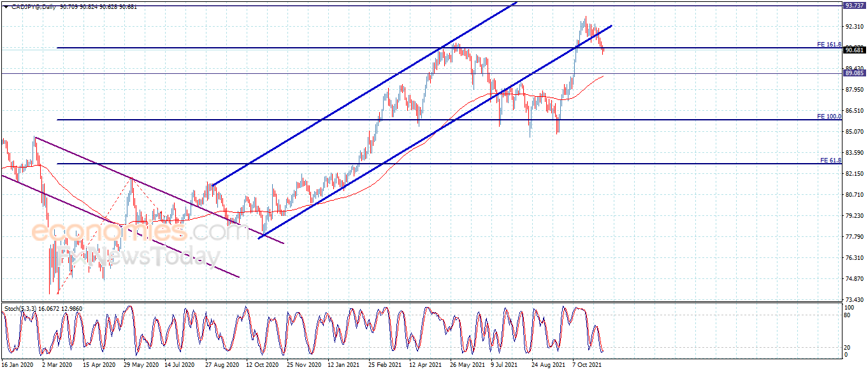The width and height of the screenshot is (868, 372).
Task: Click the 92.310 price axis label
Action: click(x=855, y=27)
